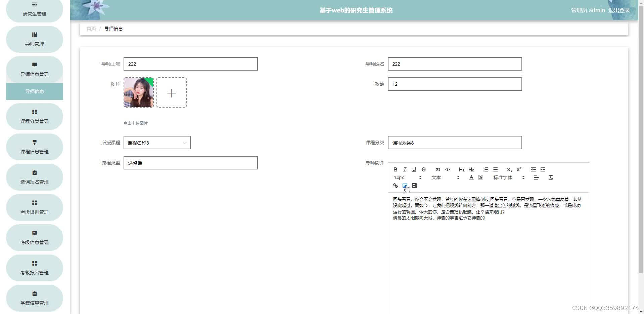Viewport: 644px width, 314px height.
Task: Insert an image into the editor
Action: (x=405, y=186)
